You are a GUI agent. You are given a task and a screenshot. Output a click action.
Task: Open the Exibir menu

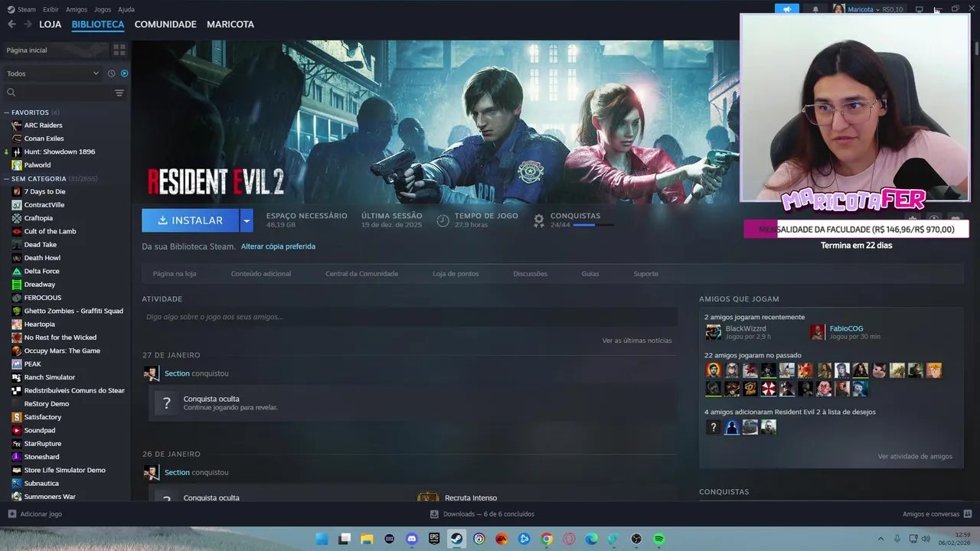(x=51, y=9)
